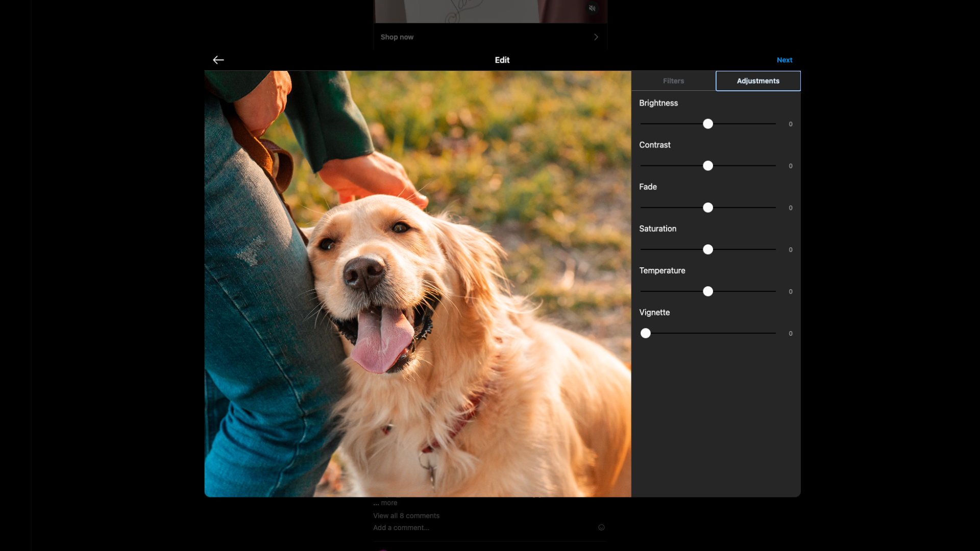Click the Brightness slider handle
This screenshot has height=551, width=980.
(x=708, y=124)
